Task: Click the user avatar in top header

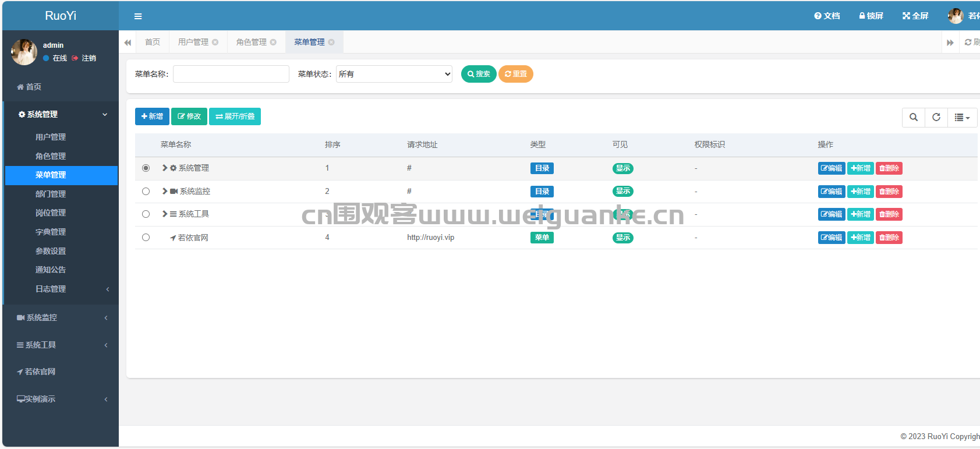Action: pos(956,16)
